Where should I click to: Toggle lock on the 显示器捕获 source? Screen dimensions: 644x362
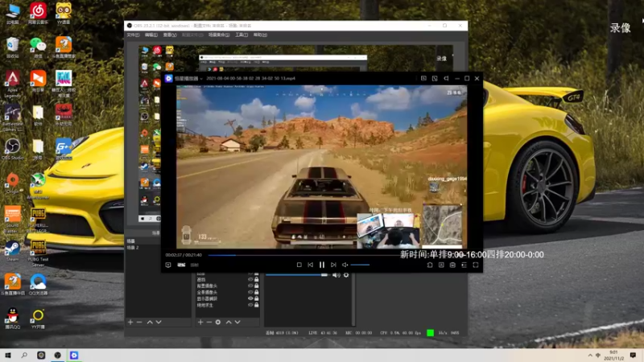[257, 298]
